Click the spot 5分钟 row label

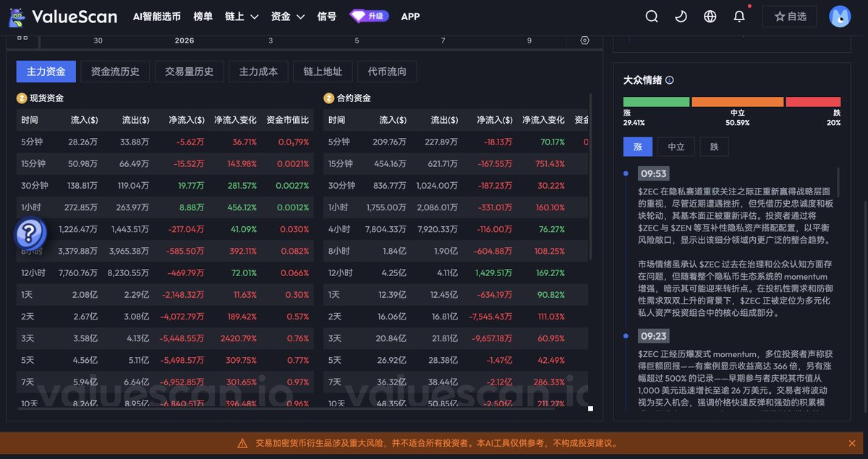(x=33, y=142)
